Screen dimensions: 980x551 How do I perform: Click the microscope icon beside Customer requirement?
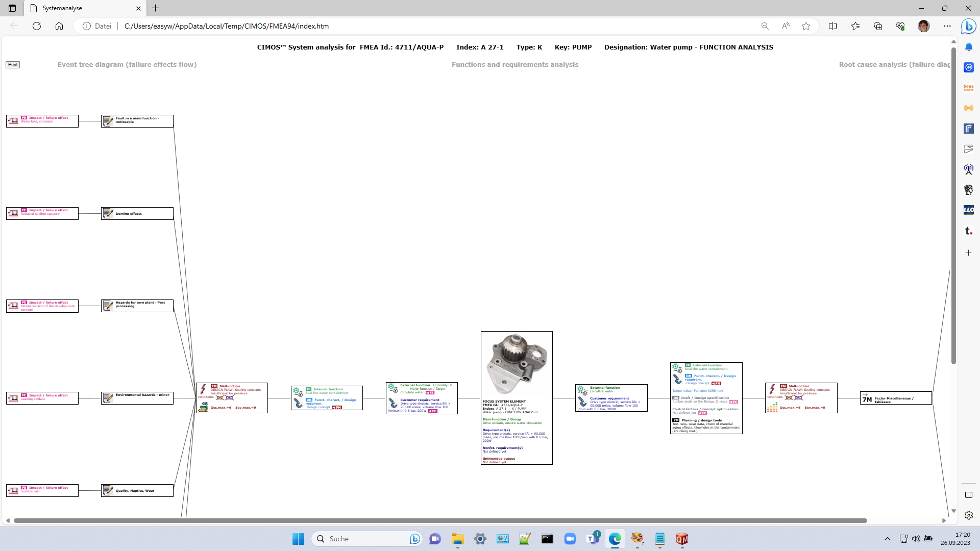click(393, 403)
